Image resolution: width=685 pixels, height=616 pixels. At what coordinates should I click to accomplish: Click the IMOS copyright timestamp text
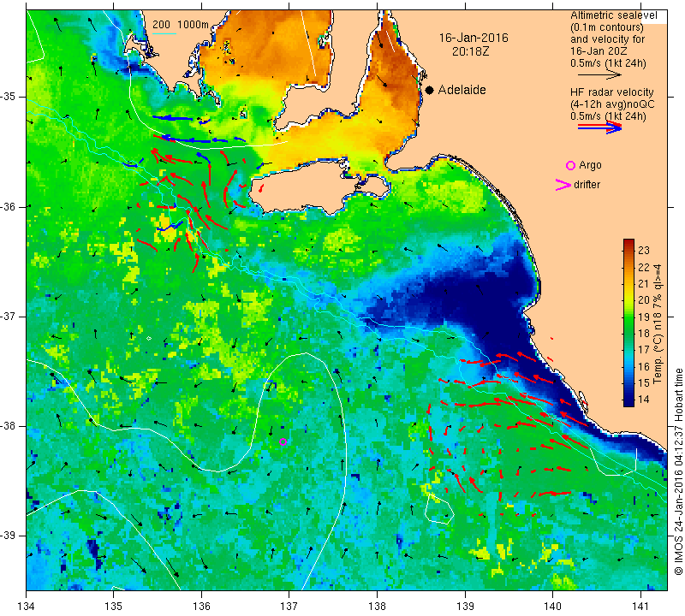(678, 471)
